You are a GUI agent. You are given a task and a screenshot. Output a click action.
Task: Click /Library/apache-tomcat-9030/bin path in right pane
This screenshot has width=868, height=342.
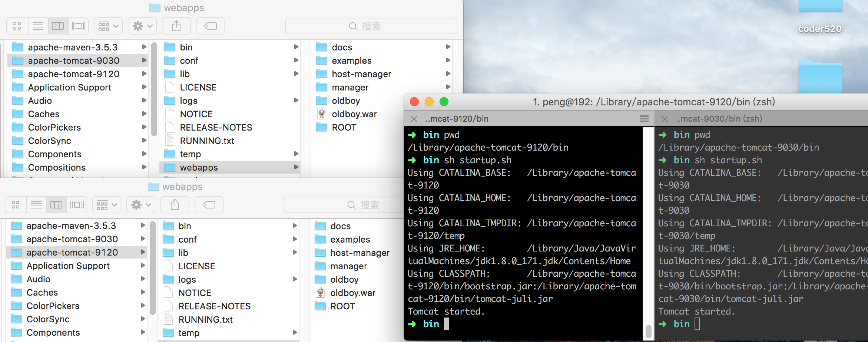739,147
